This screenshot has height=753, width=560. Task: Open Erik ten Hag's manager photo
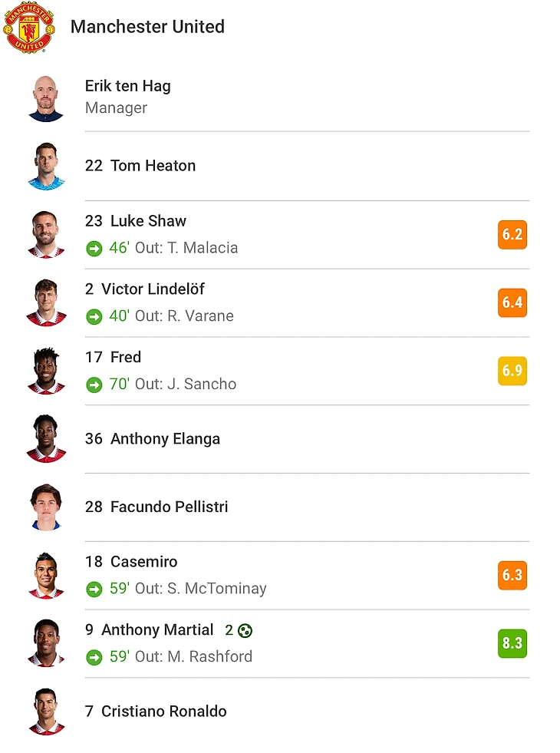click(46, 98)
